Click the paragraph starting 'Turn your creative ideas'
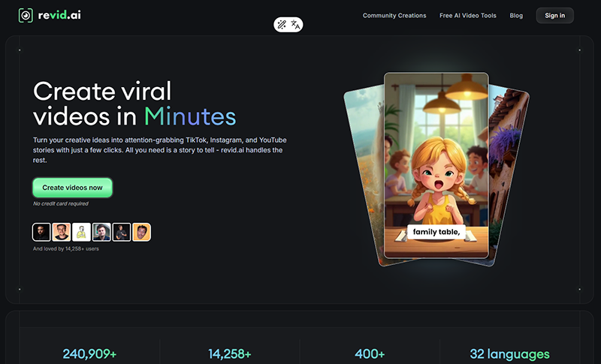This screenshot has height=364, width=601. (x=160, y=150)
